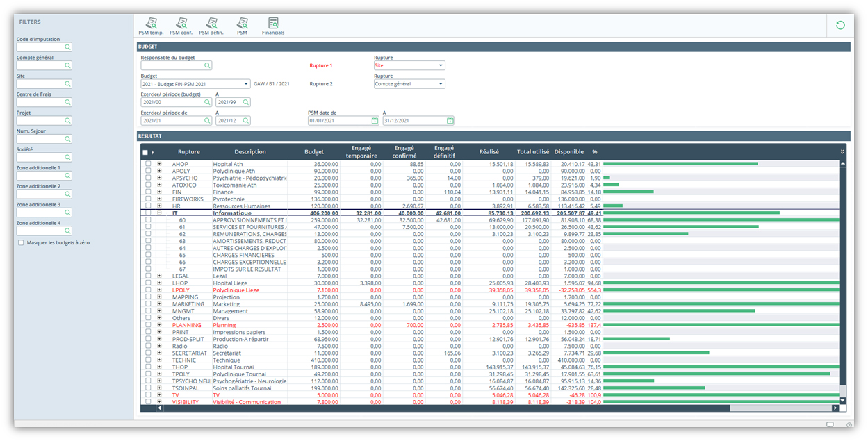Sort by the Disponible column header
This screenshot has height=441, width=868.
(568, 151)
